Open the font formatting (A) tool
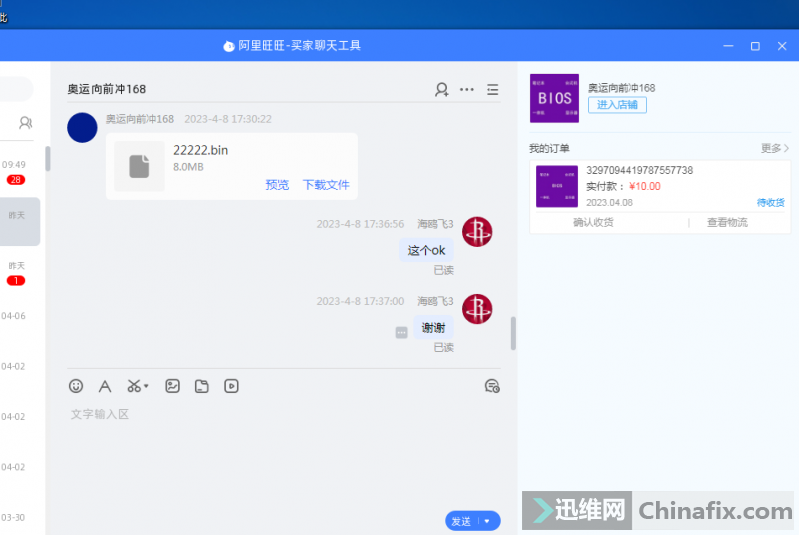799x535 pixels. point(105,386)
